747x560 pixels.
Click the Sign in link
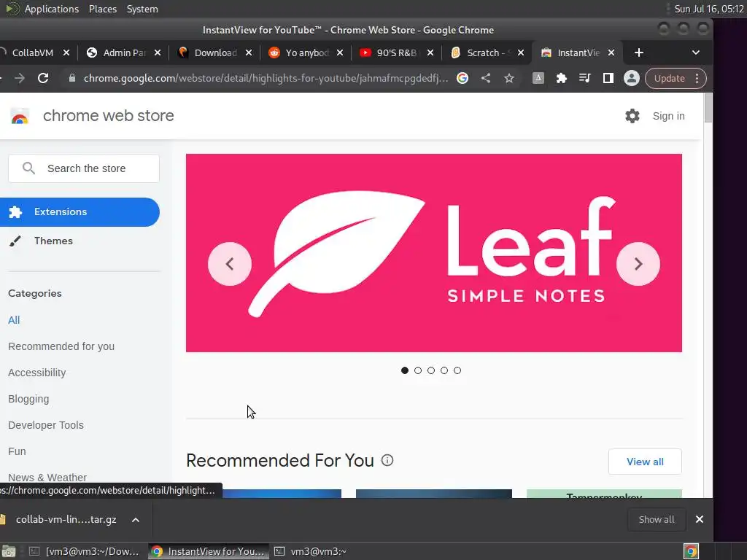tap(668, 116)
